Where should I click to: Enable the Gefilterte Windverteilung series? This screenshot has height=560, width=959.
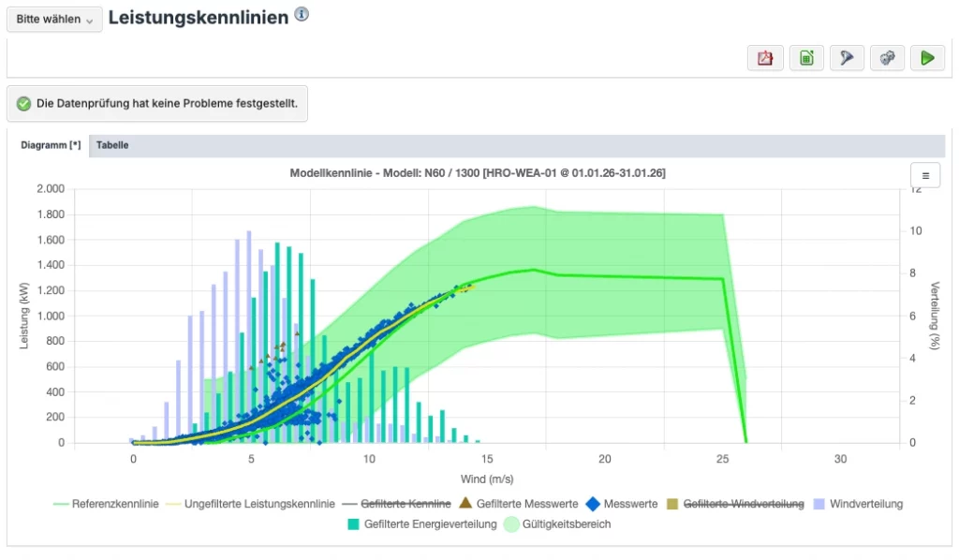(744, 504)
